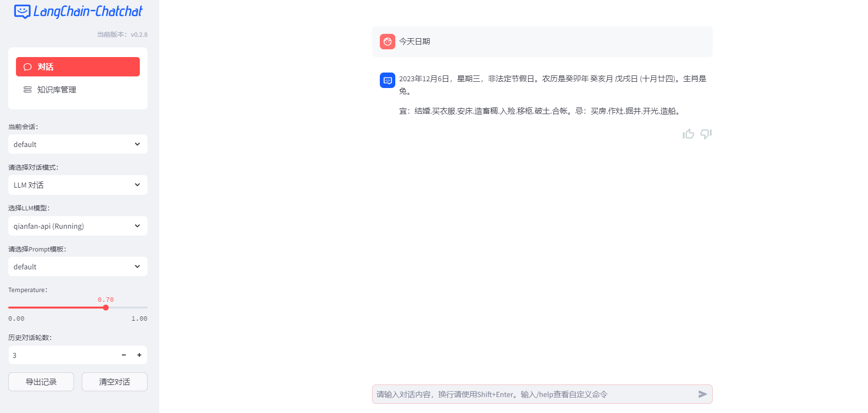Open the 当前会话 default dropdown
This screenshot has height=413, width=868.
78,144
